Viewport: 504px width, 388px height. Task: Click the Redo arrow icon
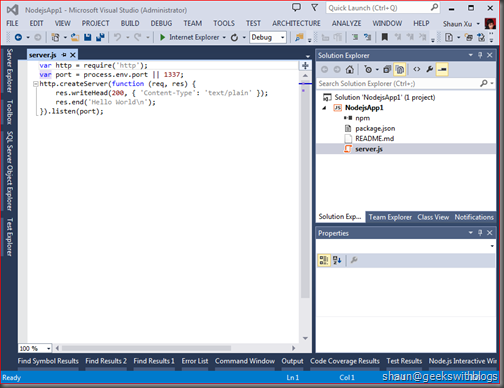[x=138, y=37]
